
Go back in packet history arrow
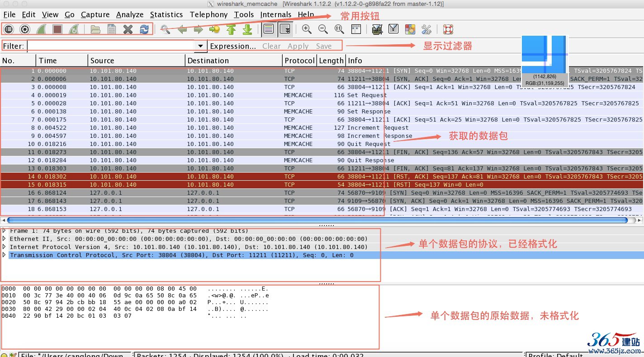pyautogui.click(x=182, y=29)
